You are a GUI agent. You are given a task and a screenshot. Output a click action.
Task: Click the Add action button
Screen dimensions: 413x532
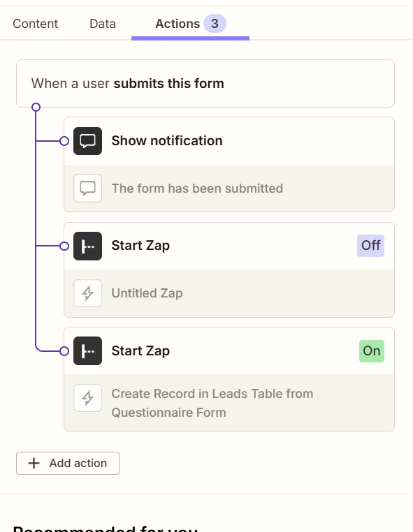[x=68, y=463]
